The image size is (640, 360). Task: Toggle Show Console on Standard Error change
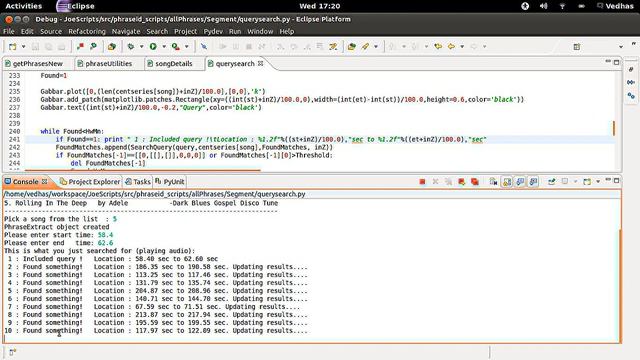point(533,182)
